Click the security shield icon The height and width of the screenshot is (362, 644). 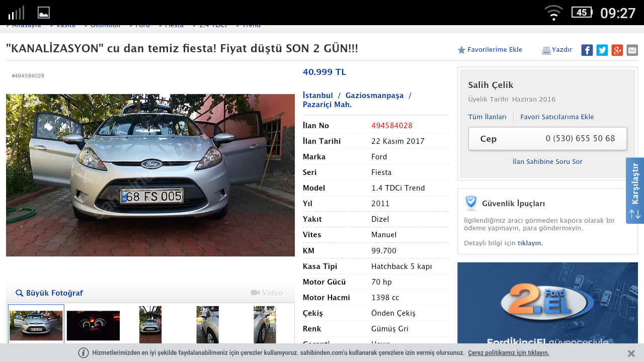[471, 203]
